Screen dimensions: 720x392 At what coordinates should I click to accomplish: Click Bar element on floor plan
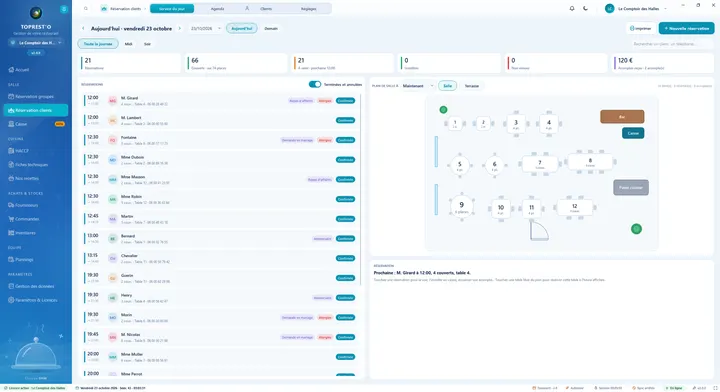coord(622,117)
